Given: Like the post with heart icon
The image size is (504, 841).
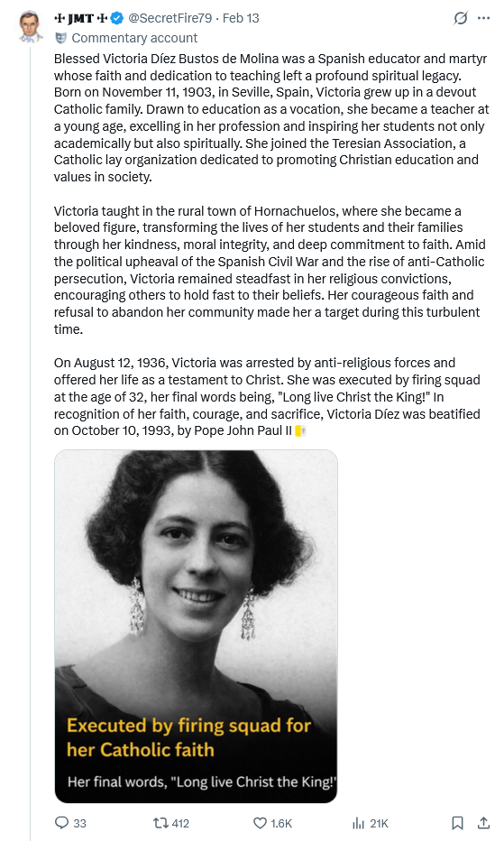Looking at the screenshot, I should (x=260, y=823).
